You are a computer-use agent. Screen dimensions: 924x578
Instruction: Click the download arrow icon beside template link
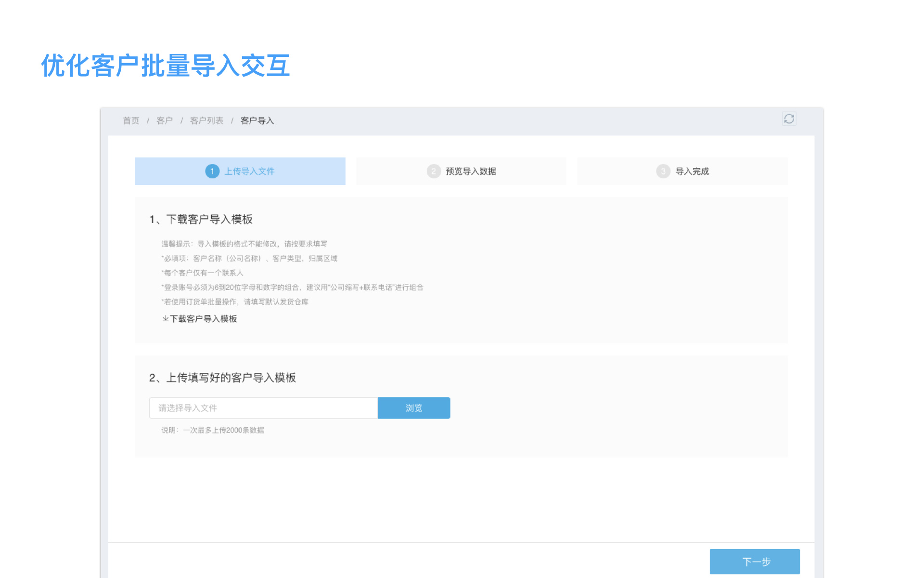[x=165, y=318]
